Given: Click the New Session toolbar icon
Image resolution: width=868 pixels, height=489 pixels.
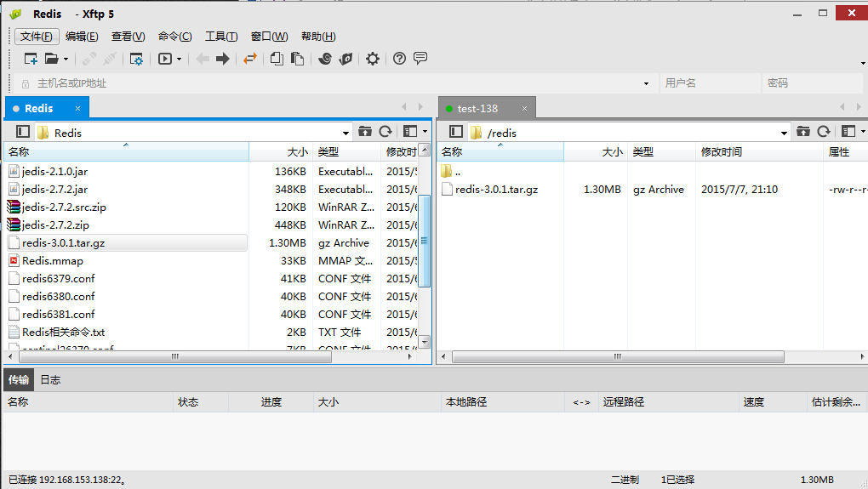Looking at the screenshot, I should tap(31, 59).
